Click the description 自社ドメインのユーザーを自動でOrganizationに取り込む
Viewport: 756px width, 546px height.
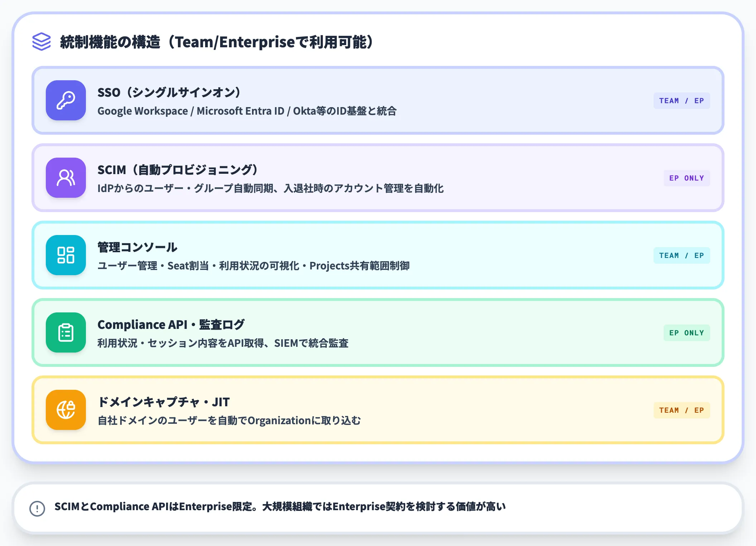[229, 421]
